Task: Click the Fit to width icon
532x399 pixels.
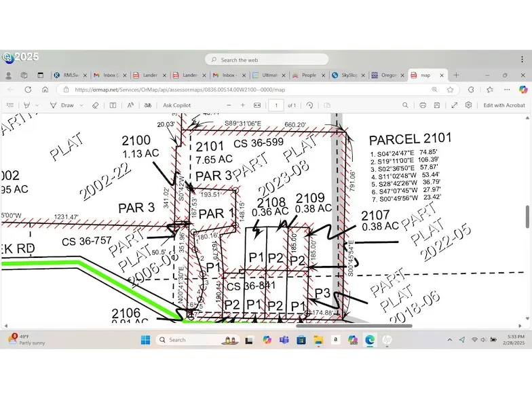Action: [257, 105]
